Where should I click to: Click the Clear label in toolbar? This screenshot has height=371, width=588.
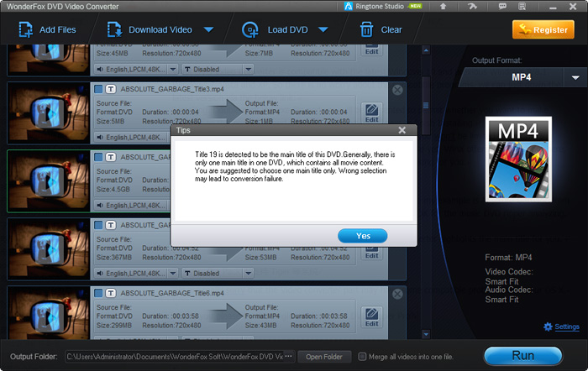coord(391,29)
